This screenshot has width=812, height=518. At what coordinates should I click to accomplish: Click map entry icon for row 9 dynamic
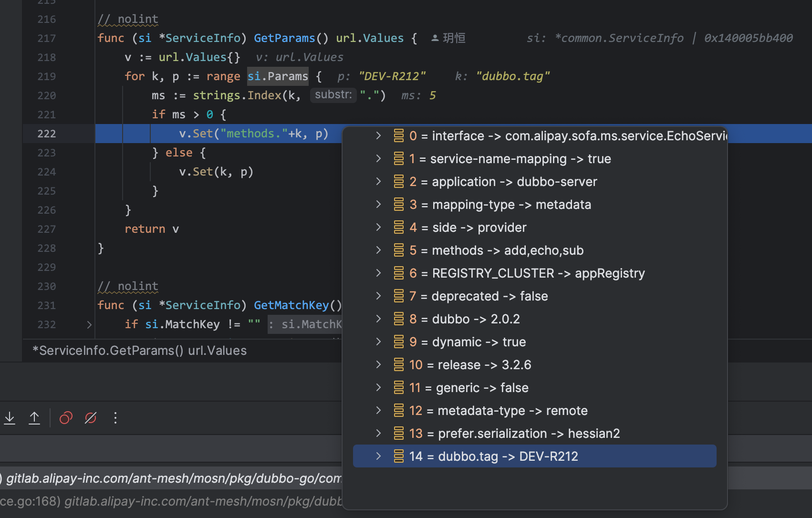(399, 342)
